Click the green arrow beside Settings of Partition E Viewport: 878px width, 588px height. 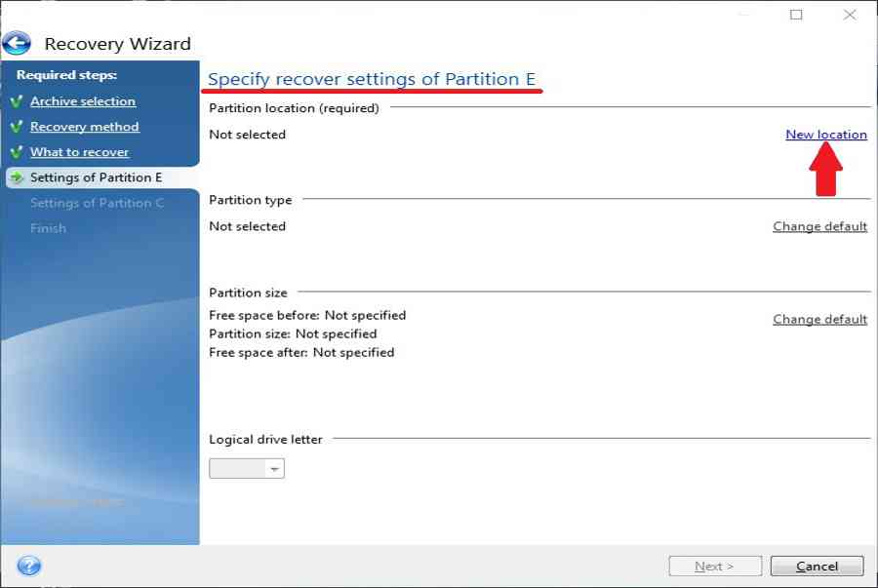click(x=17, y=177)
